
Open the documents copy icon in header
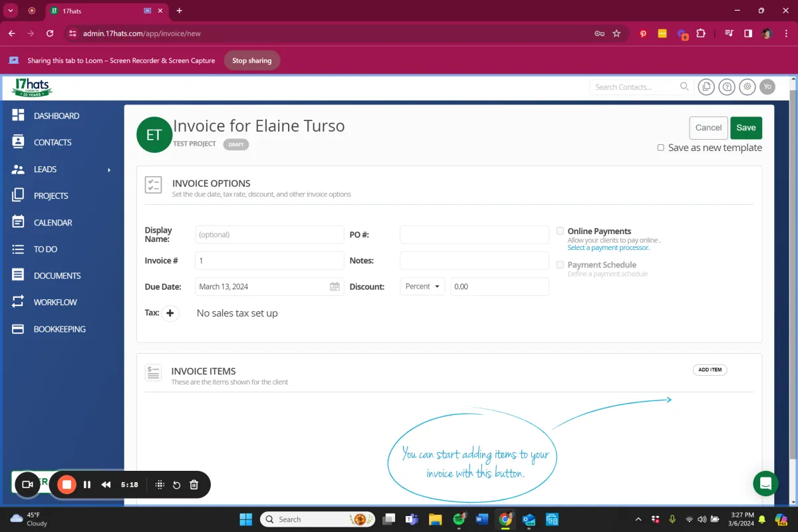(x=706, y=86)
